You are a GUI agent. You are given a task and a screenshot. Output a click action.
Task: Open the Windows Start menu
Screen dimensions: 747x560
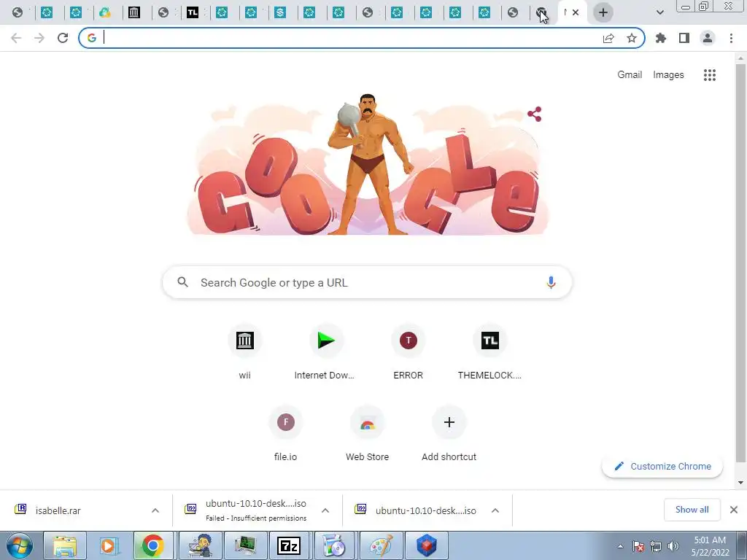point(20,545)
